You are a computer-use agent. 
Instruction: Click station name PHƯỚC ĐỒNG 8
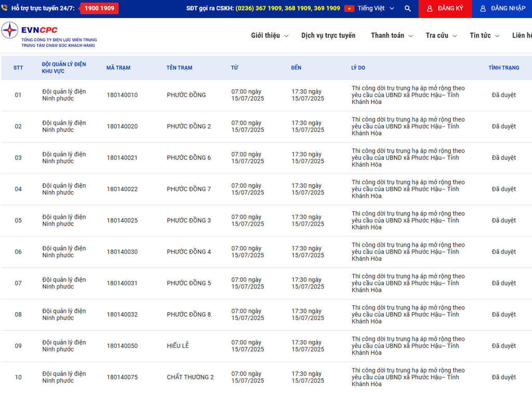189,314
